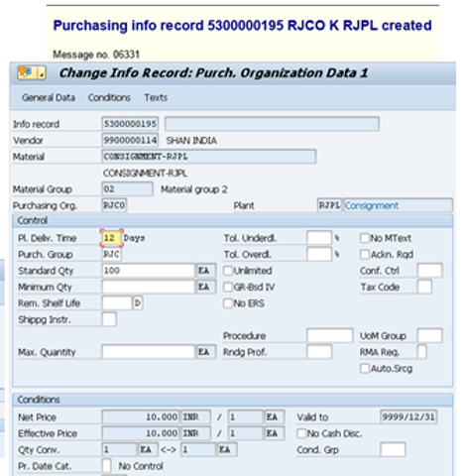Click the RMA Req. field

(x=422, y=352)
